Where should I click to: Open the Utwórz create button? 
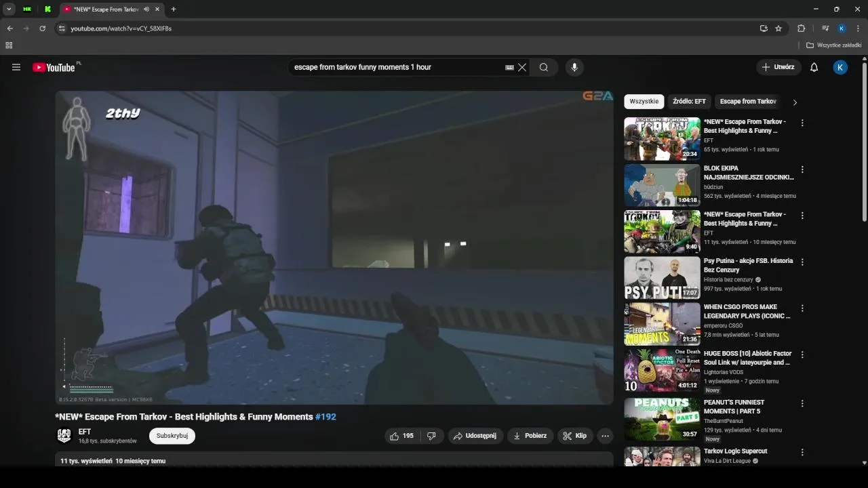pos(778,67)
